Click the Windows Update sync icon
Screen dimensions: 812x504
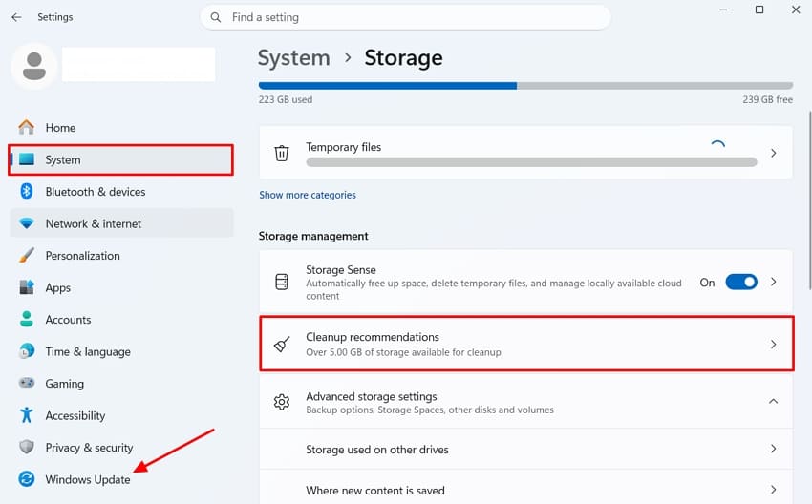[26, 479]
